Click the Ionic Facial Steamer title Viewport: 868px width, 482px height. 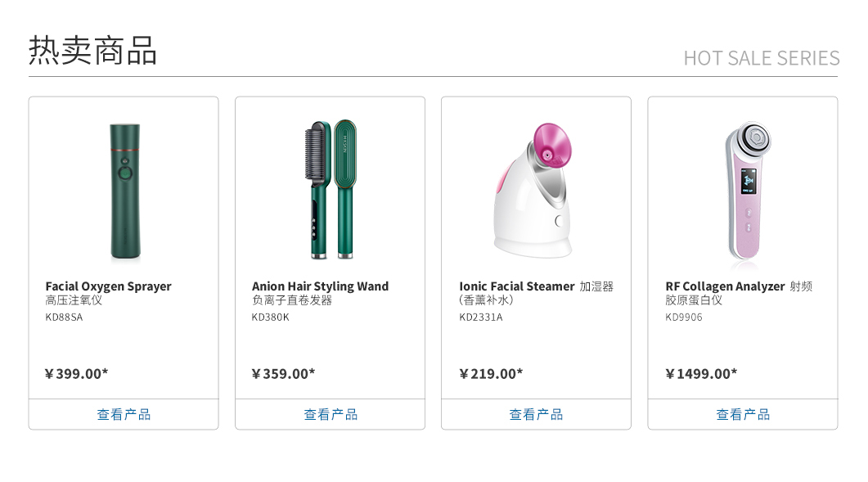click(x=517, y=286)
